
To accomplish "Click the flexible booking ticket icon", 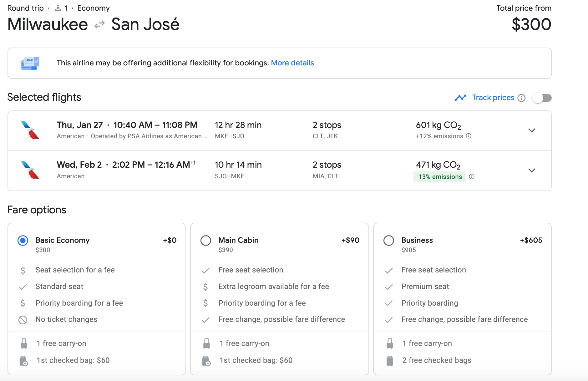I will (x=30, y=63).
